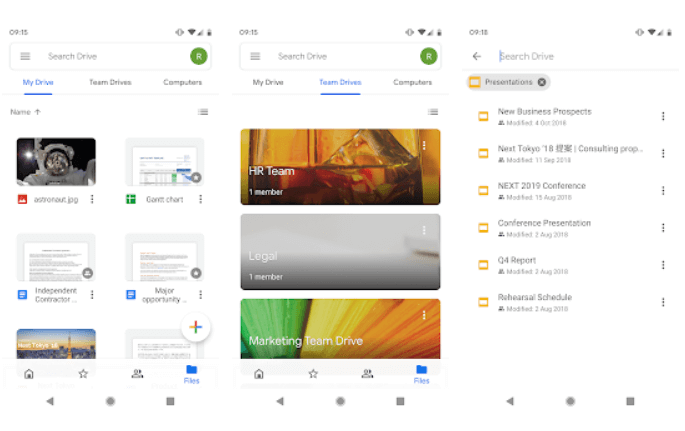Viewport: 685px width, 431px height.
Task: Select Computers tab in first screen
Action: pyautogui.click(x=183, y=82)
